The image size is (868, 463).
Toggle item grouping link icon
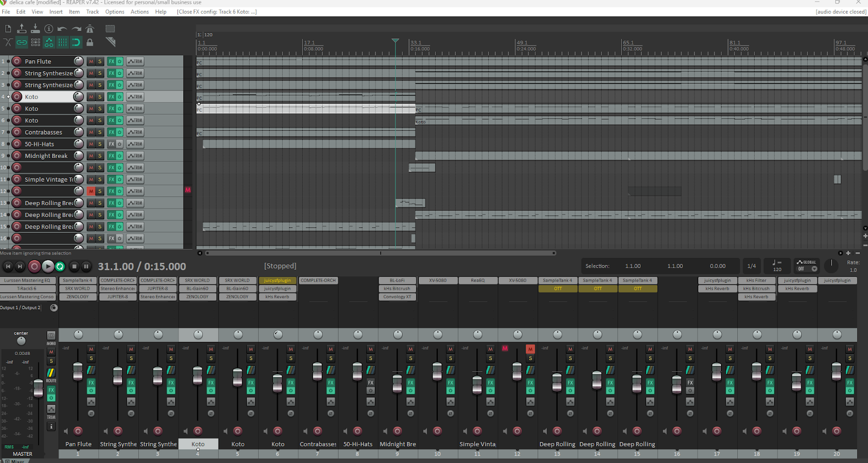(22, 42)
